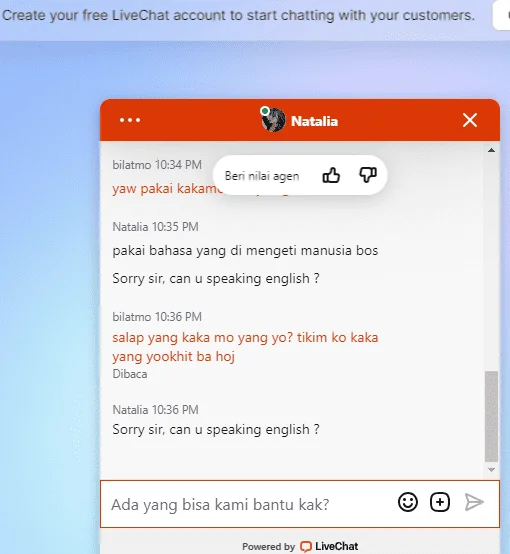Open the emoji picker
Viewport: 510px width, 554px height.
pyautogui.click(x=408, y=502)
